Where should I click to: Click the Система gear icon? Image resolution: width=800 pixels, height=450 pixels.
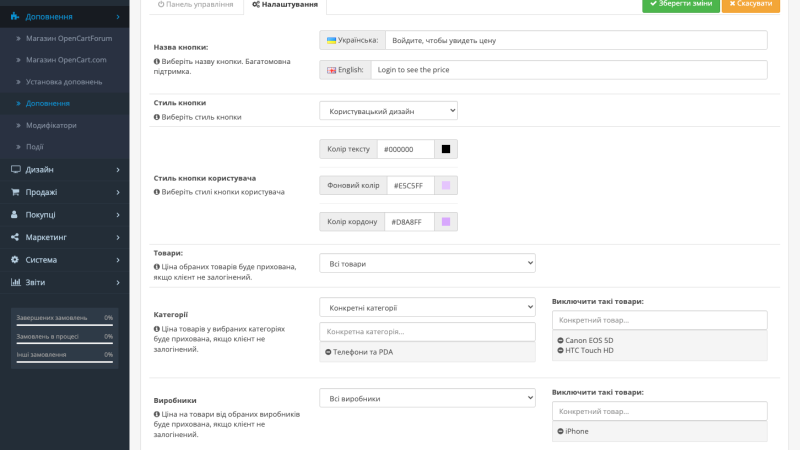point(15,260)
